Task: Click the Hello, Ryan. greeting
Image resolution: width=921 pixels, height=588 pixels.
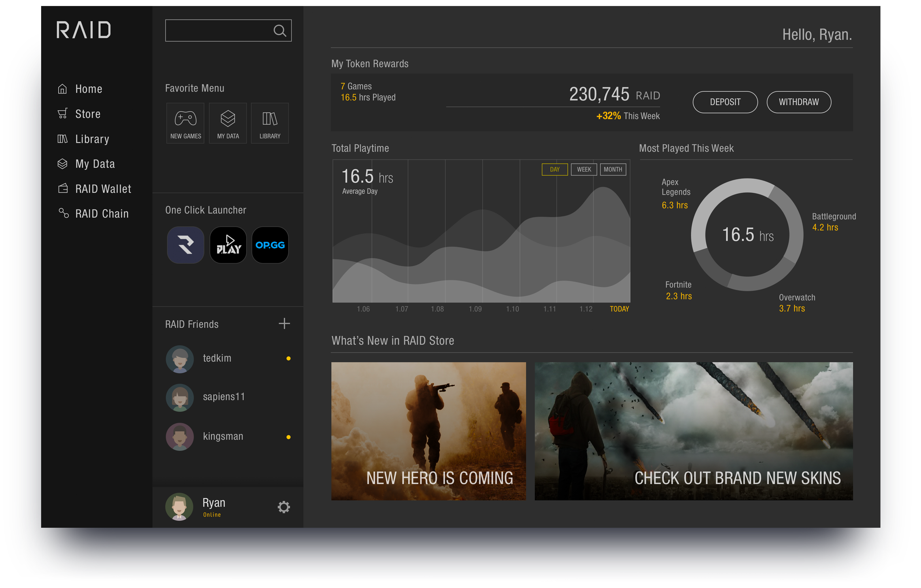Action: click(x=817, y=35)
